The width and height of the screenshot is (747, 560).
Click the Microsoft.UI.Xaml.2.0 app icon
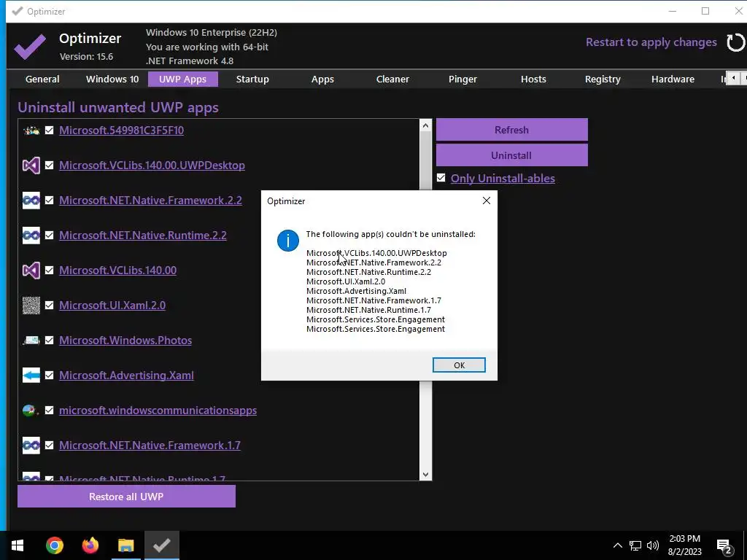coord(31,306)
